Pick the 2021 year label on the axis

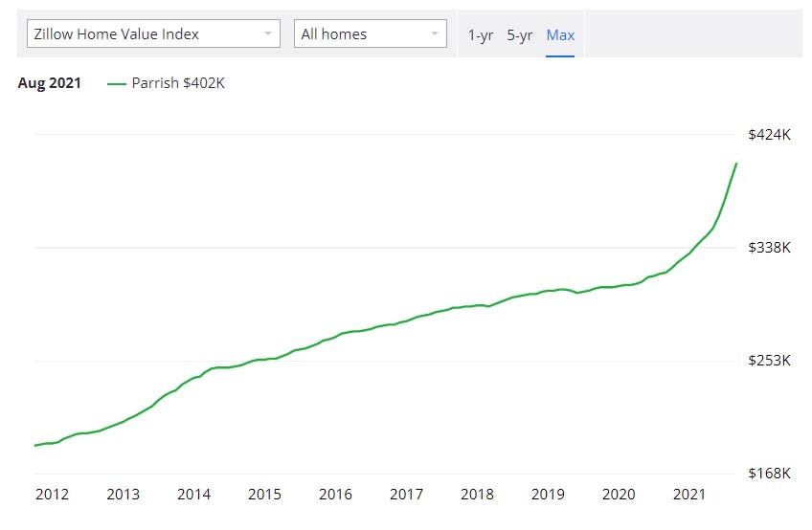[689, 495]
